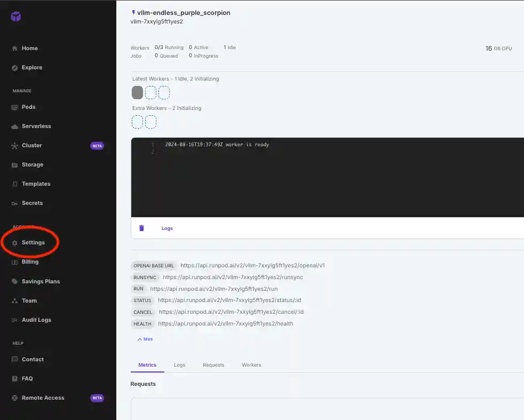Image resolution: width=524 pixels, height=420 pixels.
Task: Click the Settings gear icon
Action: pyautogui.click(x=15, y=243)
